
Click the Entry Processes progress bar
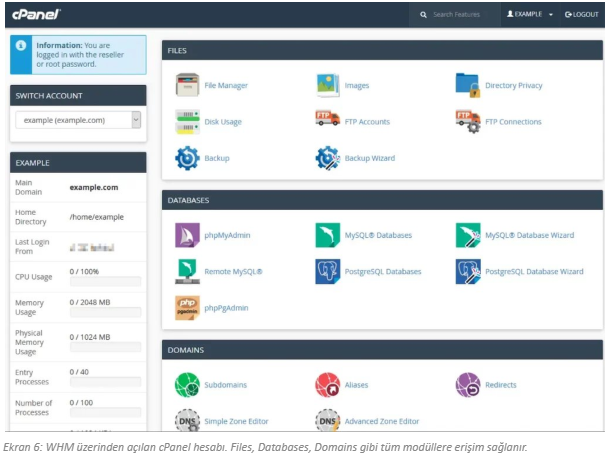click(105, 382)
